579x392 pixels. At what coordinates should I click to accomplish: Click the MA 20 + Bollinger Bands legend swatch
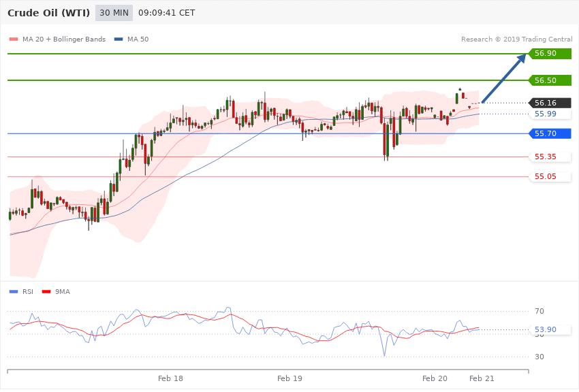[14, 39]
